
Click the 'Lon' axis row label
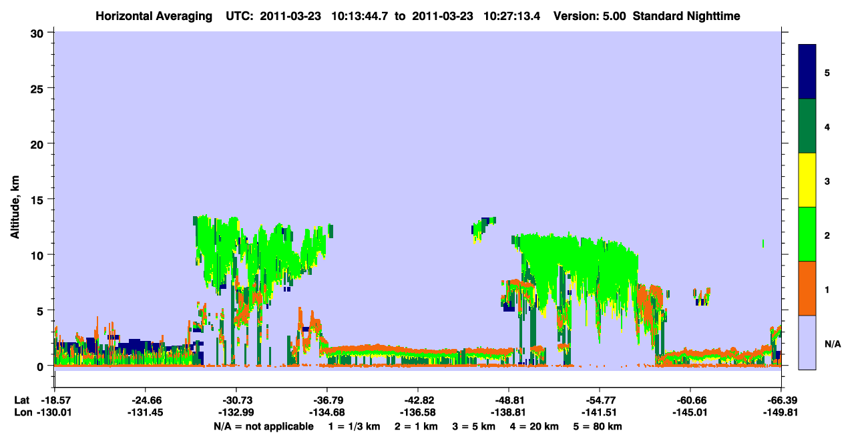coord(22,412)
